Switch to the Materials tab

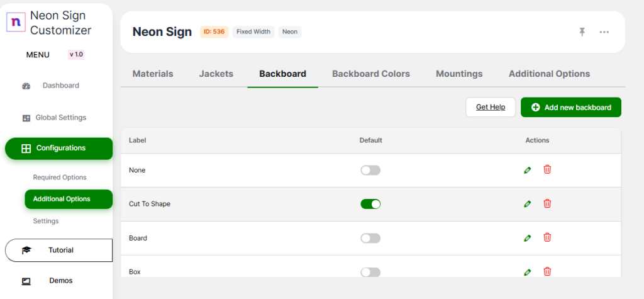point(153,74)
